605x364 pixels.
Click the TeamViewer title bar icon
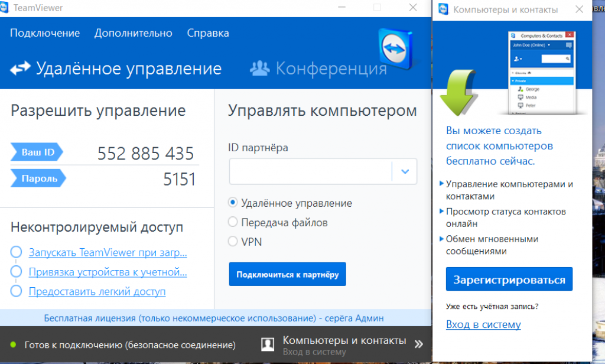[x=4, y=7]
